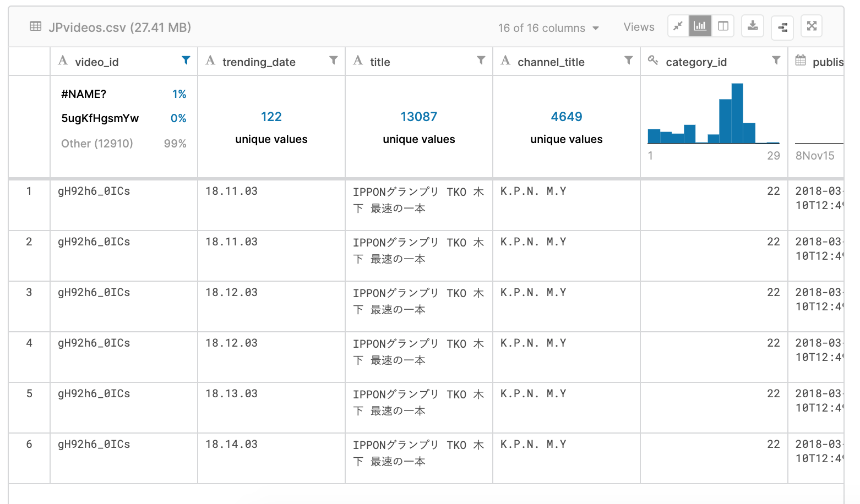Click the calendar icon of publish column
The image size is (860, 504).
801,61
